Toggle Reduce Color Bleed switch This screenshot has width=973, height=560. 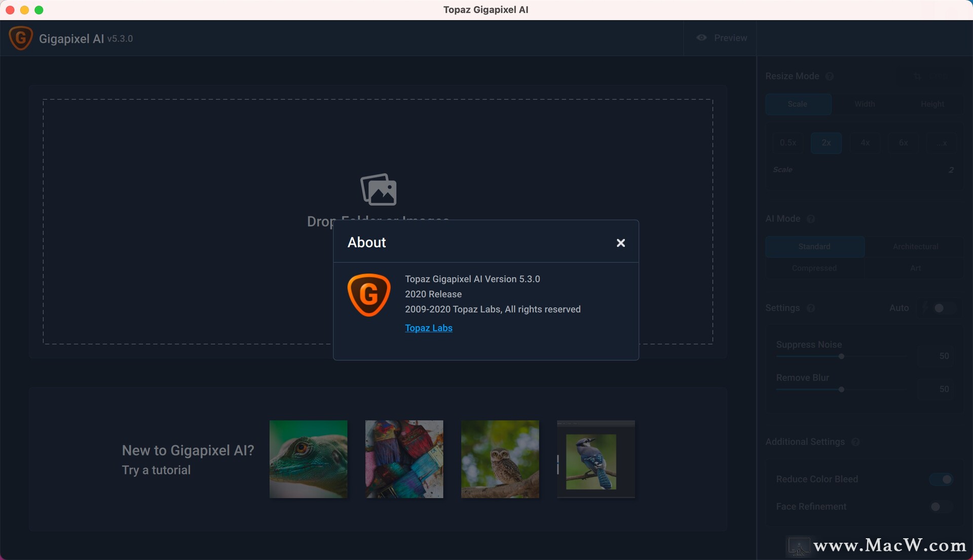tap(942, 479)
